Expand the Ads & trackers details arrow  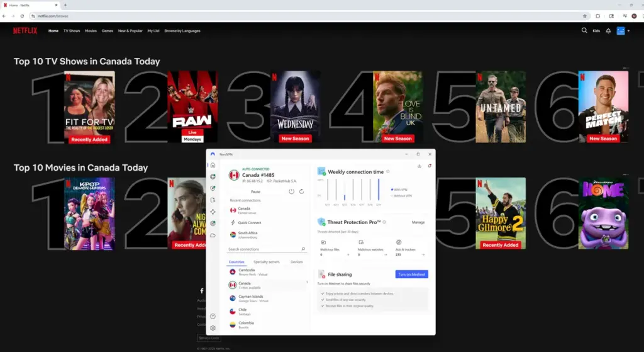423,254
